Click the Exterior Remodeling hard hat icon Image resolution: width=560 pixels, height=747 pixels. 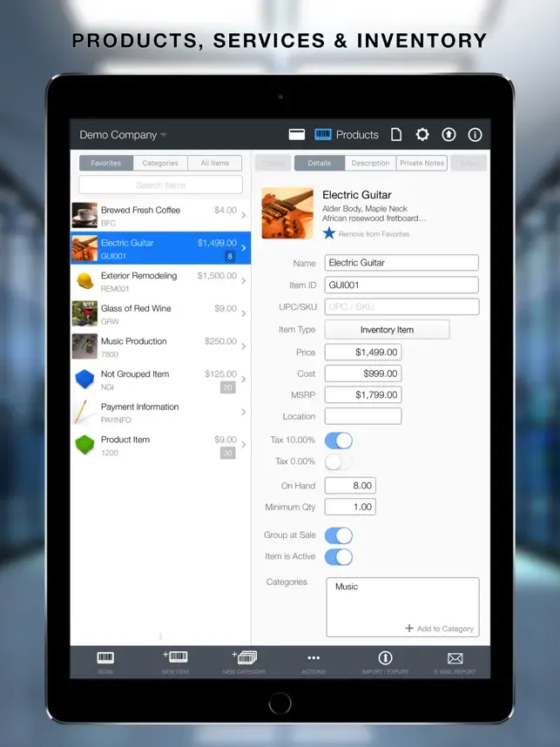click(x=84, y=281)
